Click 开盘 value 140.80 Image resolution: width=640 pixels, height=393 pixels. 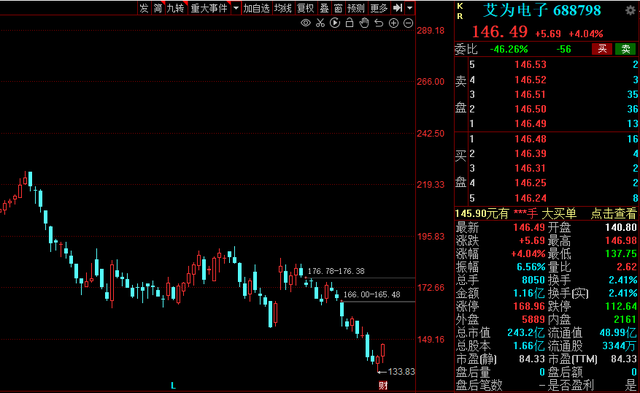tap(620, 227)
